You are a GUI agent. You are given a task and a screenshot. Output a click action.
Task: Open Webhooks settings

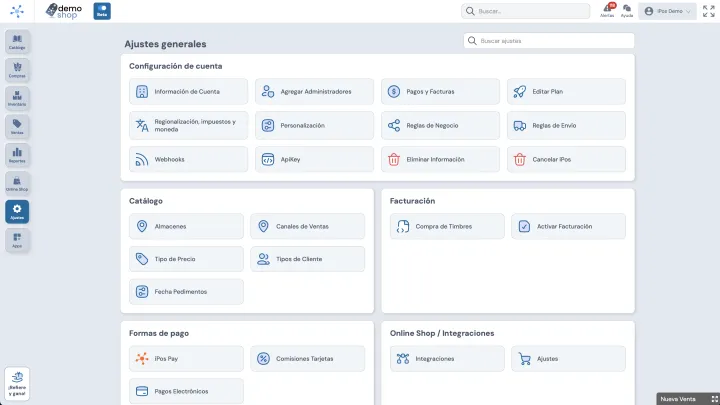click(x=189, y=159)
